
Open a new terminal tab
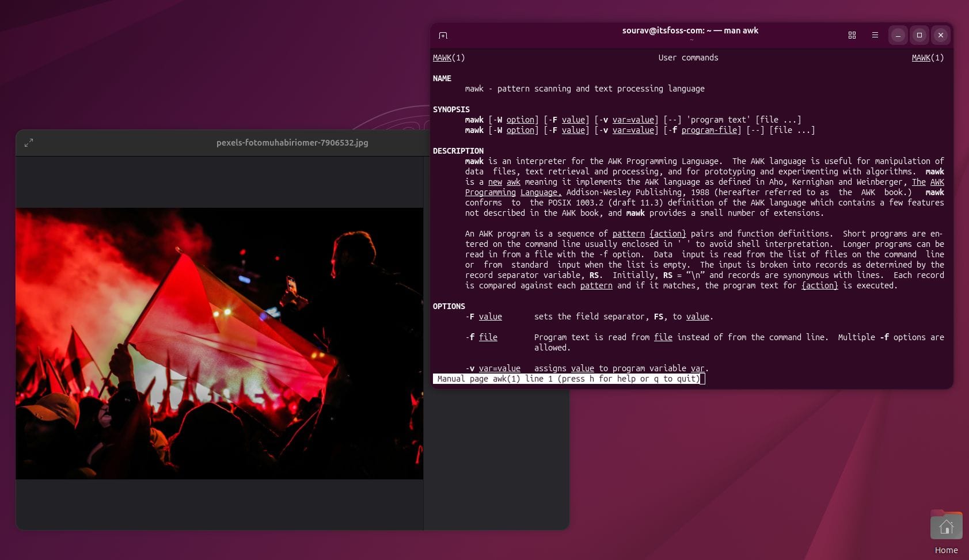point(442,35)
